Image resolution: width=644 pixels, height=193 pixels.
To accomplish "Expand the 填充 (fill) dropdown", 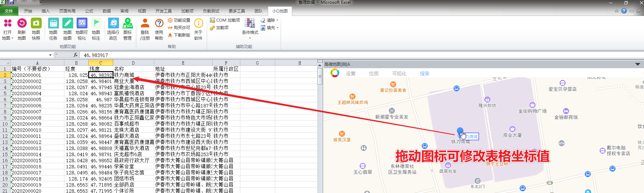I will tap(277, 28).
